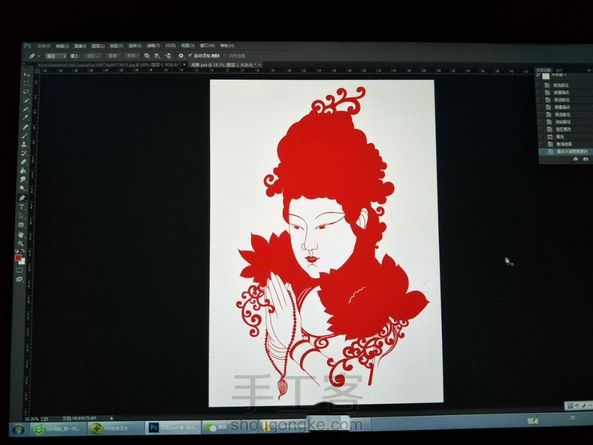Open the 选择 (Select) menu
Image resolution: width=593 pixels, height=445 pixels.
click(x=135, y=46)
